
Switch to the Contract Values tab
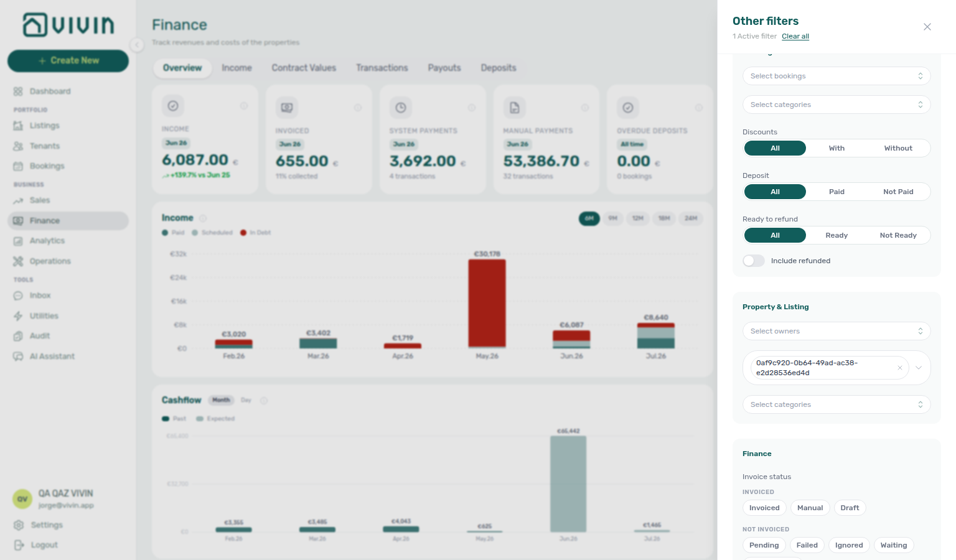point(304,68)
